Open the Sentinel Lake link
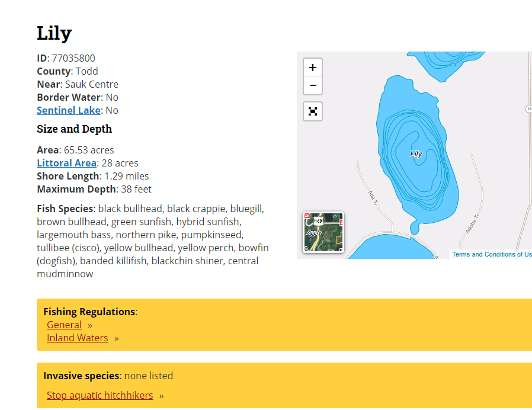532x410 pixels. point(69,110)
